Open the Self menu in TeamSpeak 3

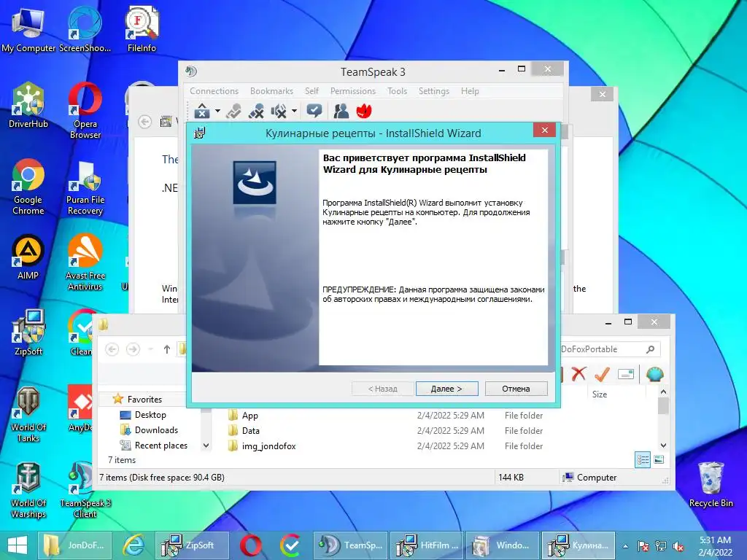point(311,91)
